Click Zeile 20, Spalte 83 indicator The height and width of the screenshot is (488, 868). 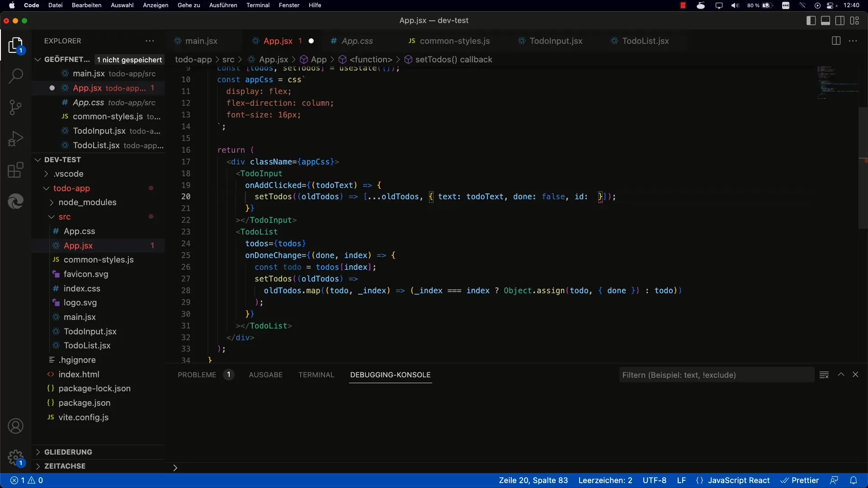pos(533,480)
